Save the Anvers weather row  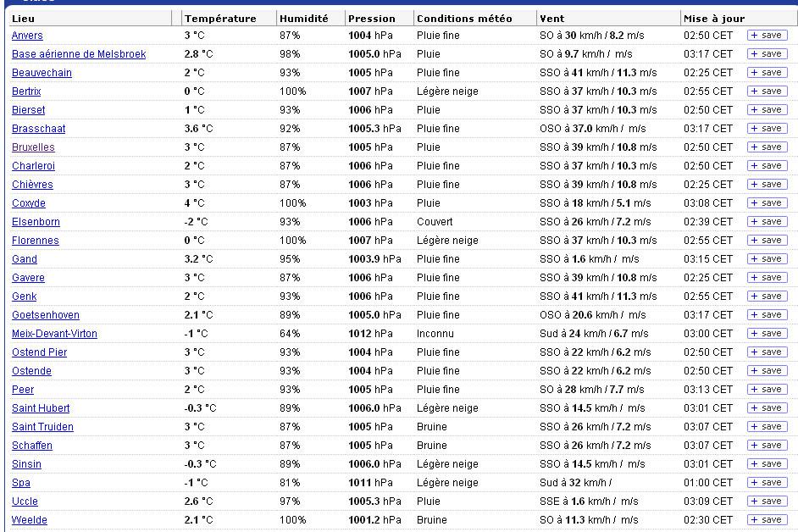coord(767,36)
